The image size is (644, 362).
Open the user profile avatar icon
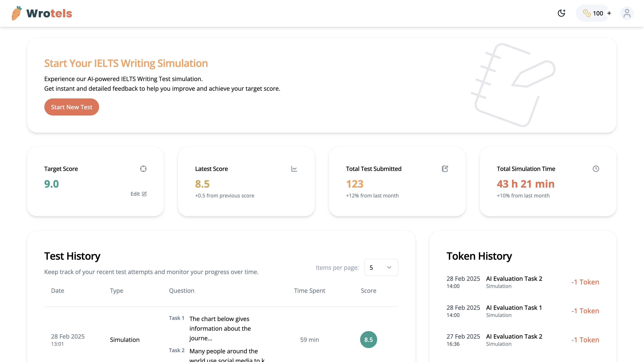coord(627,13)
